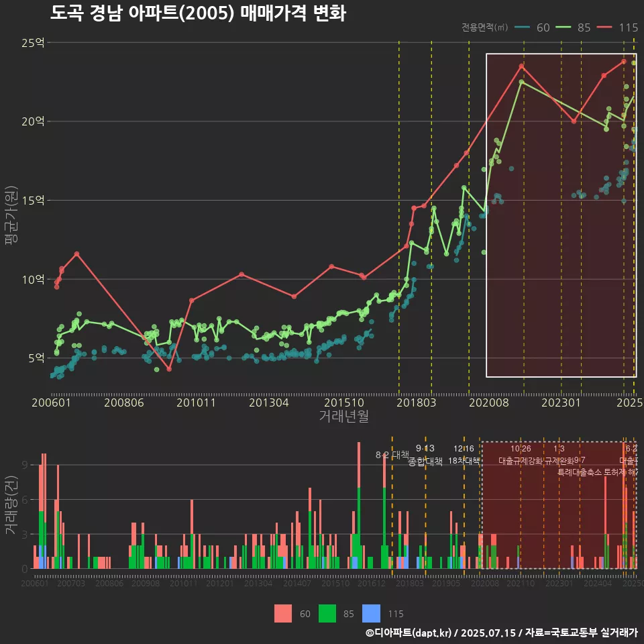Click the 15억 y-axis label
Image resolution: width=644 pixels, height=644 pixels.
coord(33,201)
